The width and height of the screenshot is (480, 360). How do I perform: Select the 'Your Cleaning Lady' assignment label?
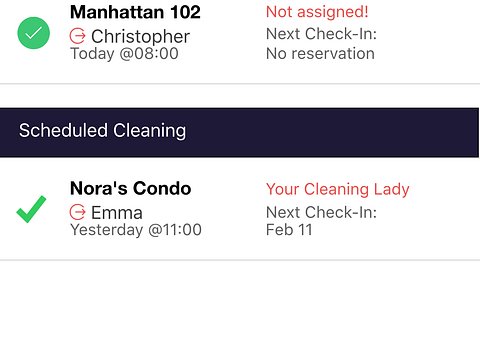338,189
